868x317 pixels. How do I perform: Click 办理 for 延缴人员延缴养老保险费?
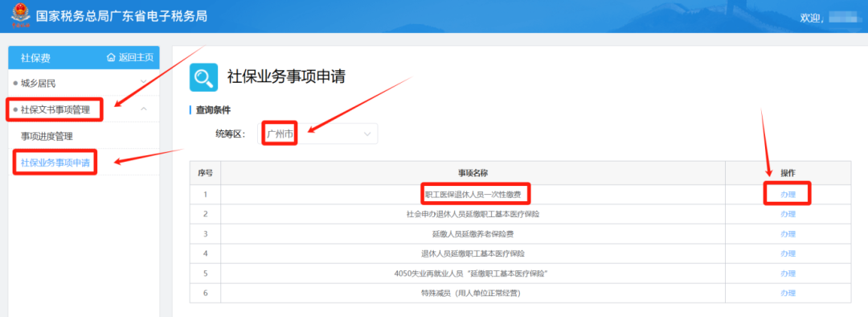pyautogui.click(x=788, y=234)
